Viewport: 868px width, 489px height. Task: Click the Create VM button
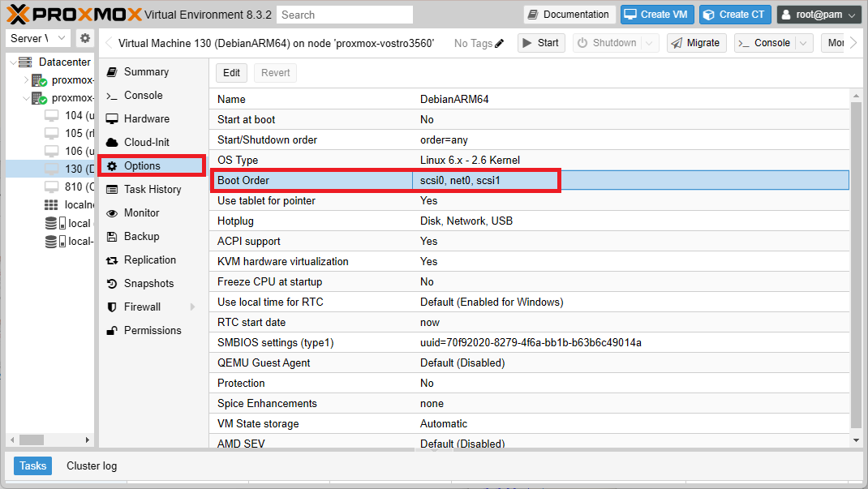pos(656,15)
